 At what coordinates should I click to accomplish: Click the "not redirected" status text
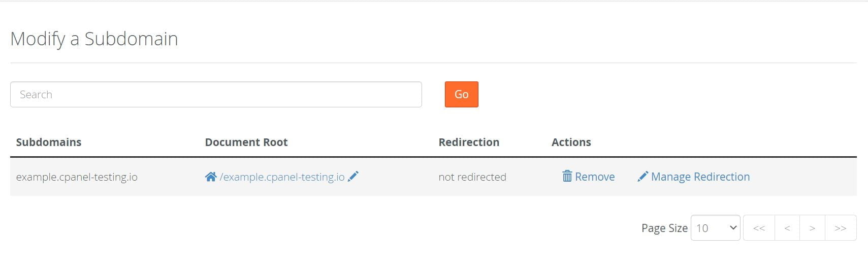coord(472,177)
